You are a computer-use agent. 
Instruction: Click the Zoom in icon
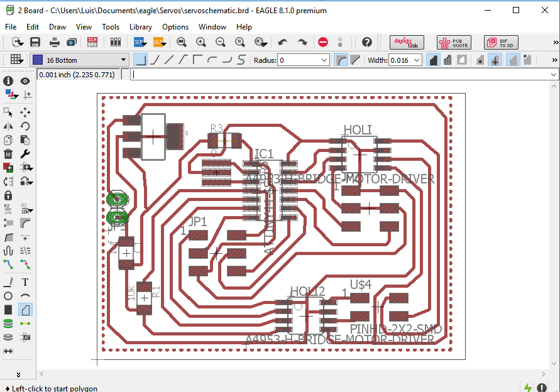tap(201, 42)
